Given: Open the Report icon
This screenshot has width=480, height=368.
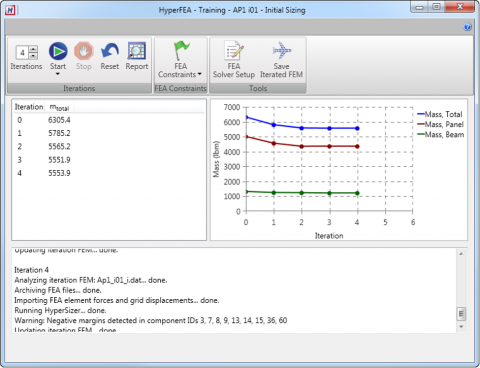Looking at the screenshot, I should pyautogui.click(x=137, y=51).
